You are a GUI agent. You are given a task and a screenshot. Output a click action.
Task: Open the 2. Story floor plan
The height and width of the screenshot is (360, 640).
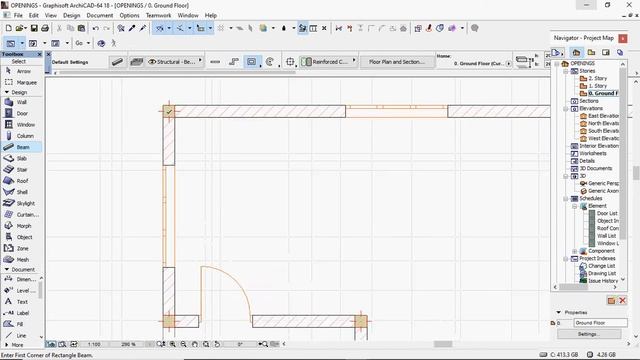coord(598,78)
